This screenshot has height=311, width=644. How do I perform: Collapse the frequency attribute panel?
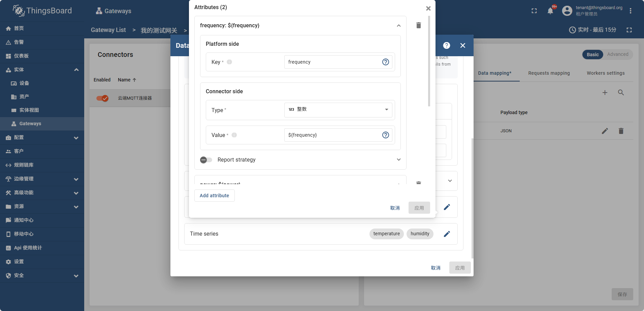pyautogui.click(x=398, y=26)
